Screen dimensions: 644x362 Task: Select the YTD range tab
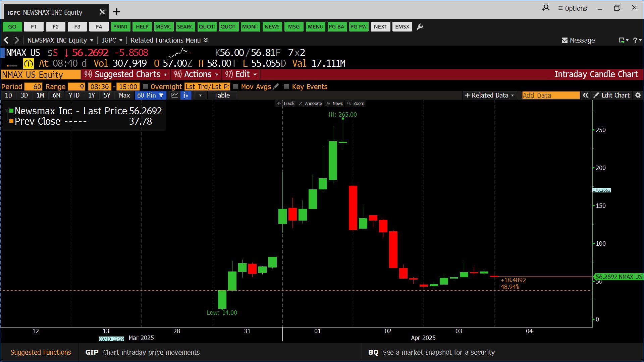click(74, 95)
